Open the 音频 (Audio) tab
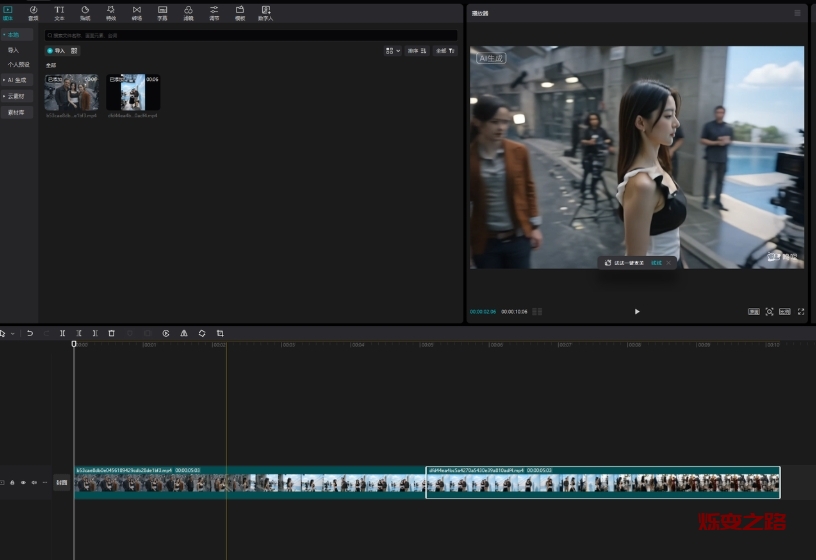 click(33, 13)
